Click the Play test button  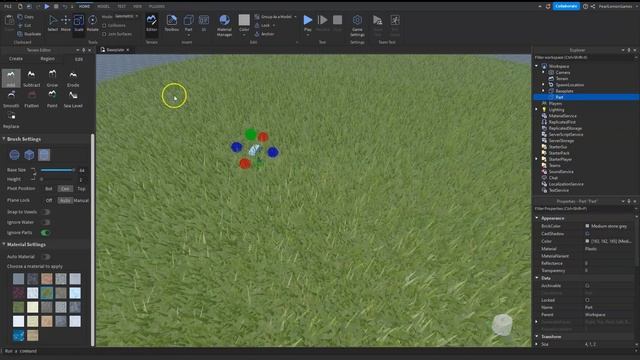[308, 23]
